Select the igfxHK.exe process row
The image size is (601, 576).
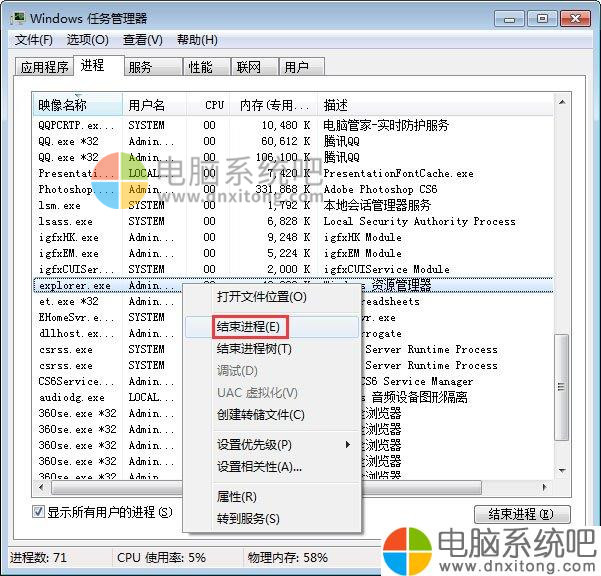coord(293,238)
